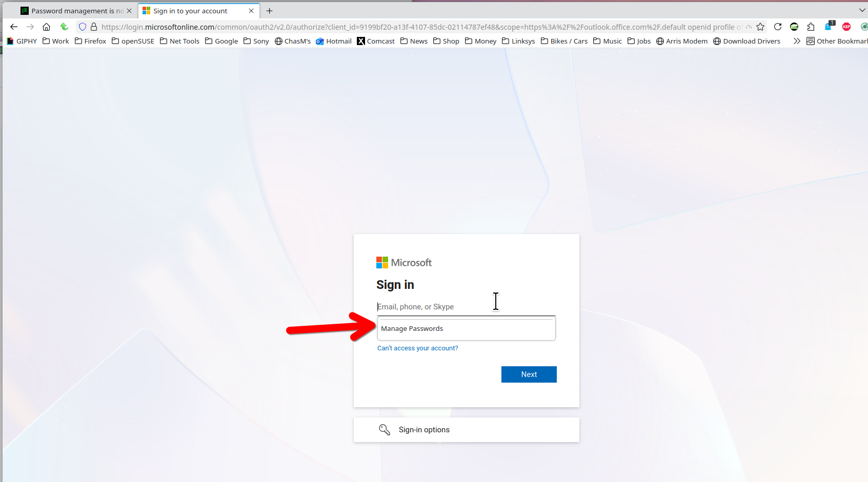
Task: Expand the Money bookmarks folder
Action: click(x=481, y=41)
